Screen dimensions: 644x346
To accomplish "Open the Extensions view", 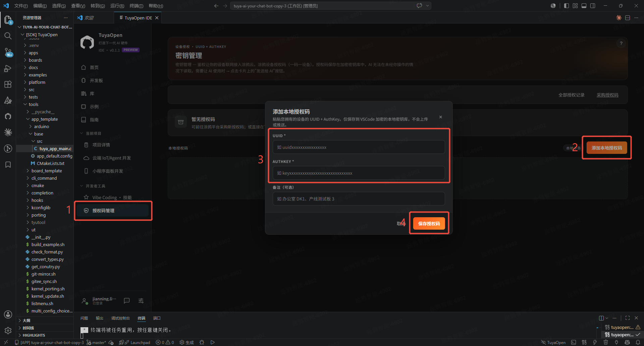I will click(8, 84).
